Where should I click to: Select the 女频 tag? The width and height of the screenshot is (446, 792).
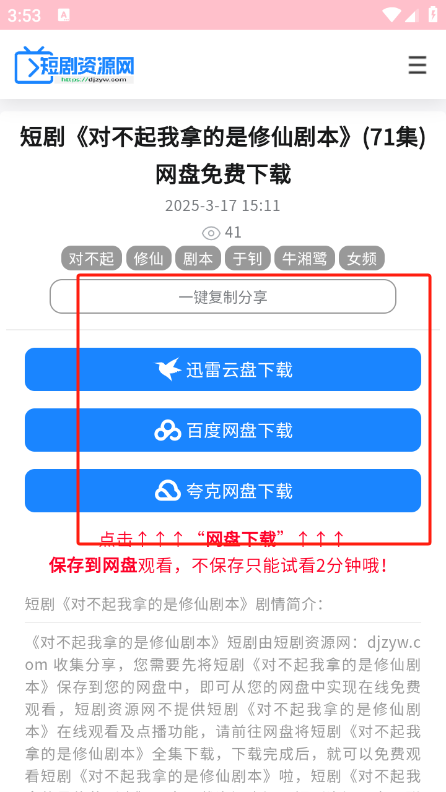pos(362,259)
